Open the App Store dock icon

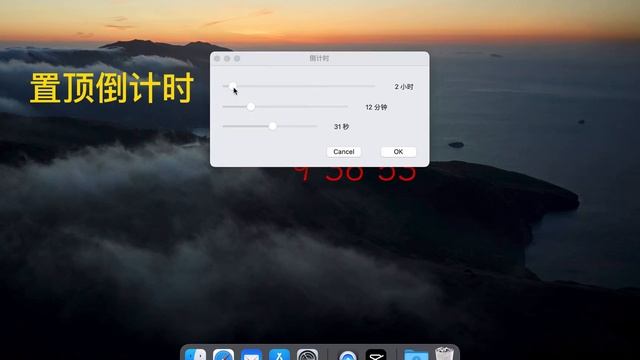(279, 354)
